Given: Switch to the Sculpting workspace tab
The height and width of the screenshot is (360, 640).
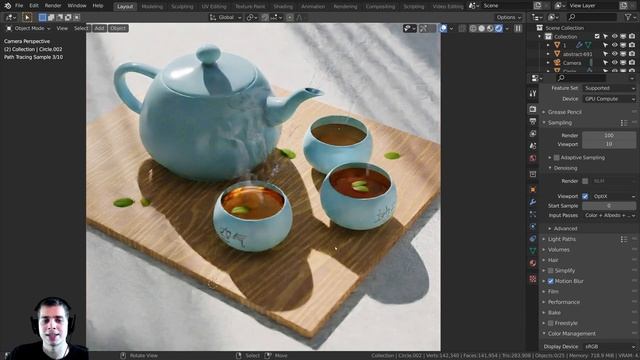Looking at the screenshot, I should 182,7.
